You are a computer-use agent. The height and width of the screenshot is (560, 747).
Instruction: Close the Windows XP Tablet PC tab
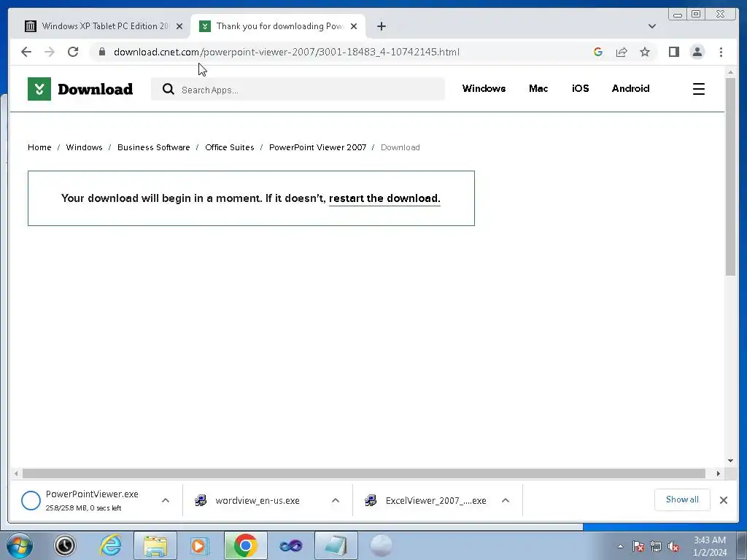[179, 26]
